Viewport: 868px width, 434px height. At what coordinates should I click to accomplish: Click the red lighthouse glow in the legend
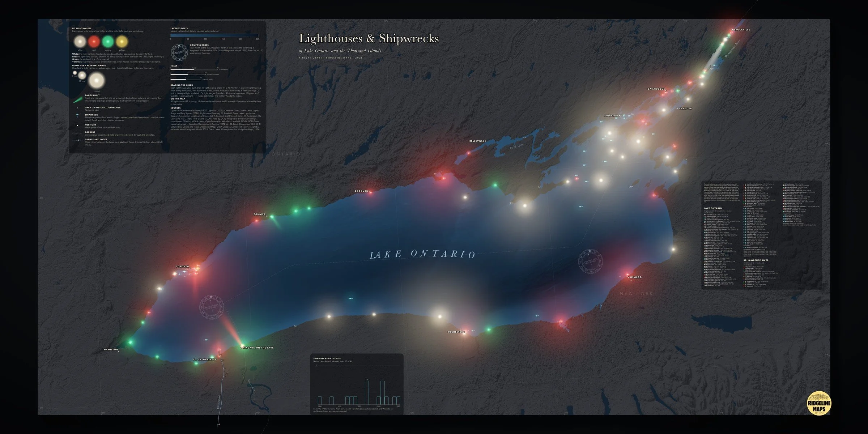click(94, 41)
